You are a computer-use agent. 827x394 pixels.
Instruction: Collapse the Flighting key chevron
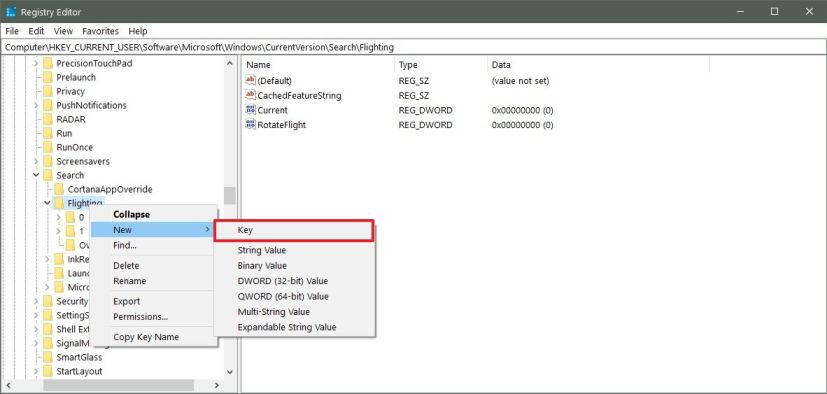coord(47,203)
